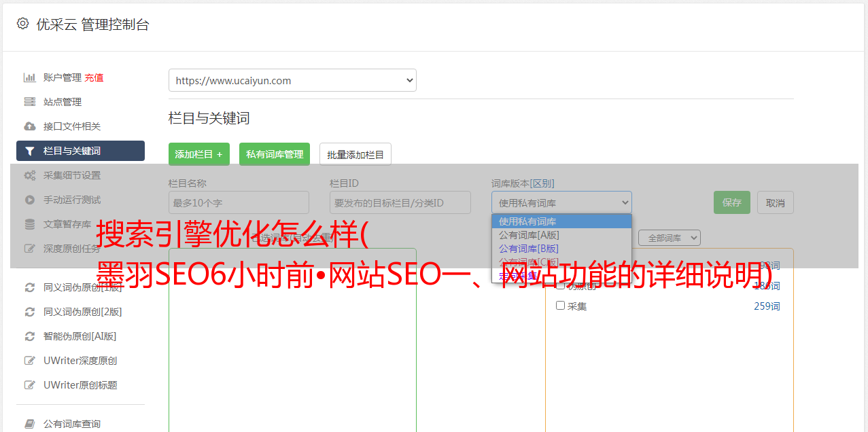The height and width of the screenshot is (432, 868).
Task: Choose 使用私有词库 in the dropdown list
Action: (x=561, y=221)
